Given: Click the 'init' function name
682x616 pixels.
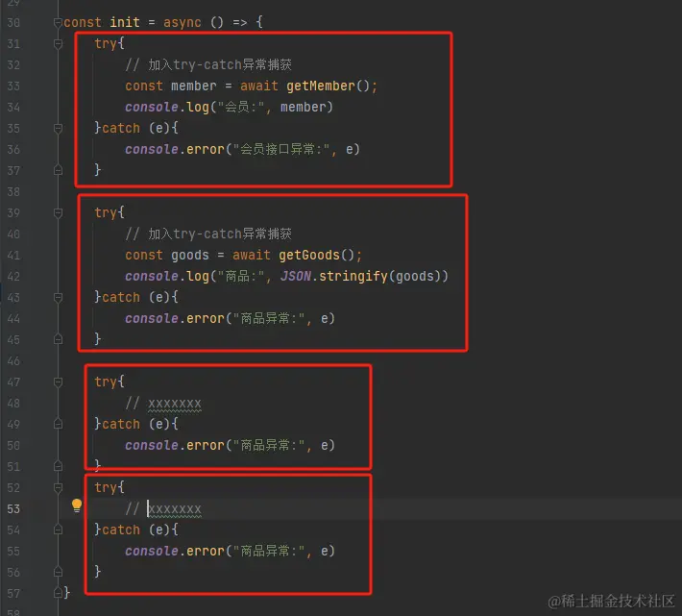Looking at the screenshot, I should tap(125, 22).
